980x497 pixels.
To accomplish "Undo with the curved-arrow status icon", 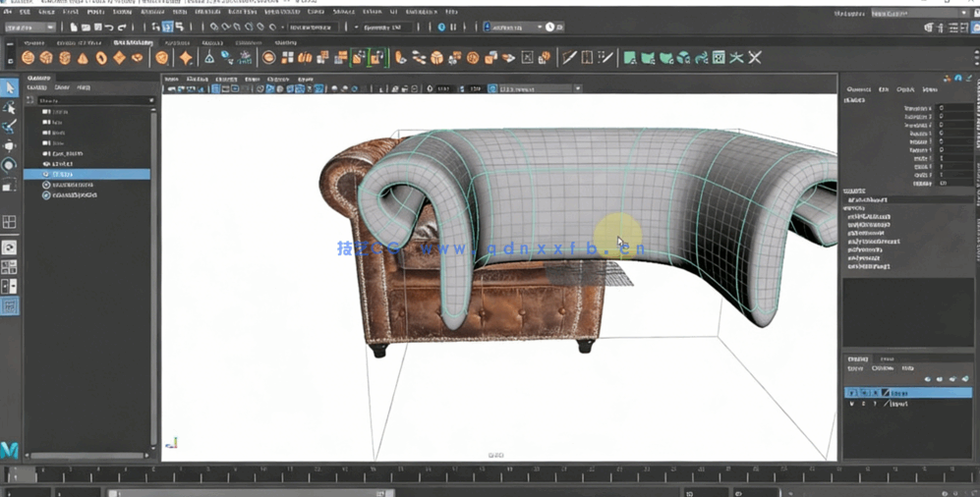I will click(x=109, y=27).
